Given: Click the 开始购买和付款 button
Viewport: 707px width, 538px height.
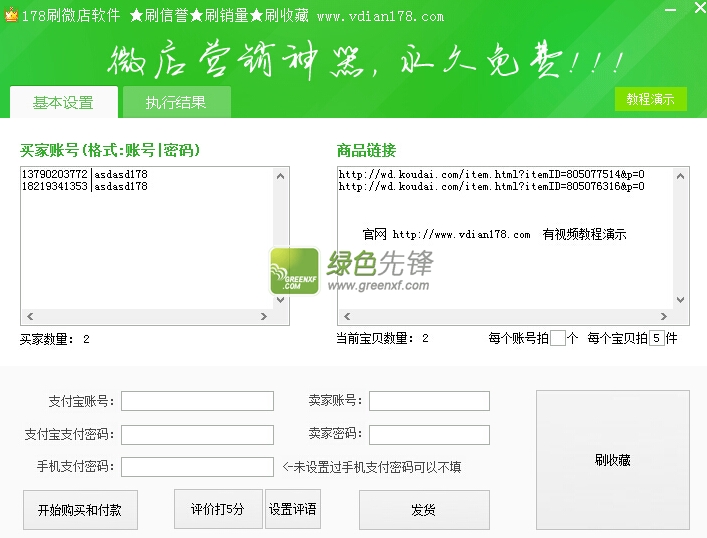Looking at the screenshot, I should pyautogui.click(x=80, y=510).
